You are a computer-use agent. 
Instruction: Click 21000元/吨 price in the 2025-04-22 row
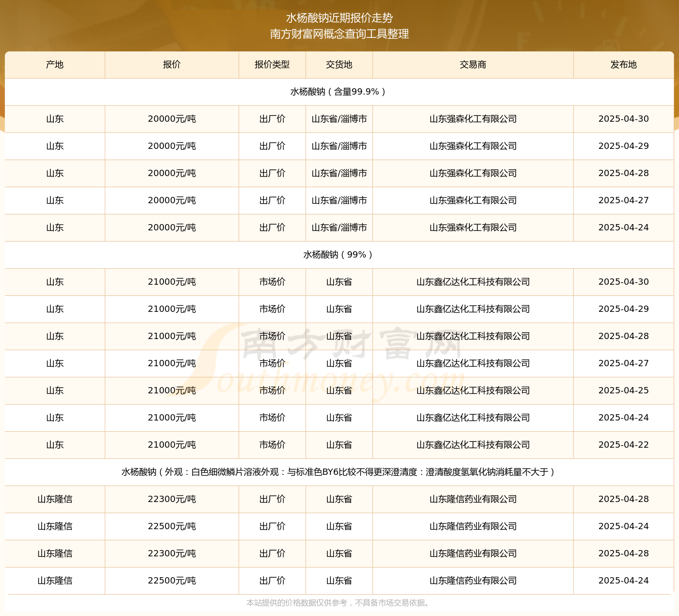pos(172,445)
